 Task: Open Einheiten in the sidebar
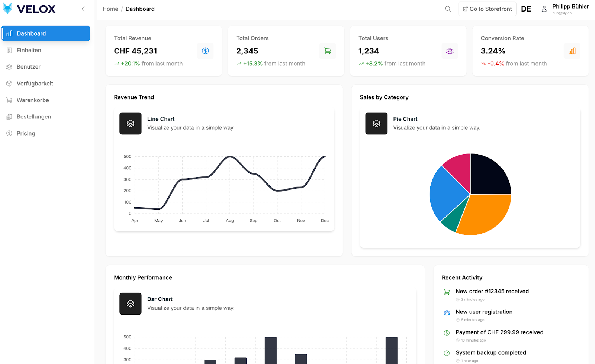pyautogui.click(x=46, y=50)
